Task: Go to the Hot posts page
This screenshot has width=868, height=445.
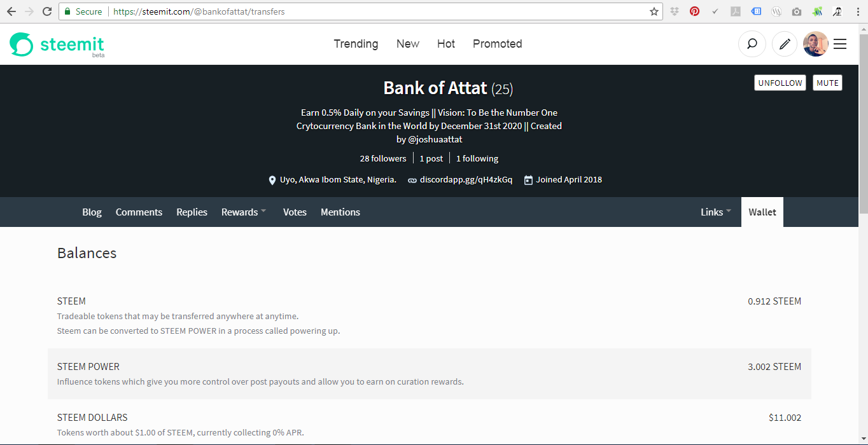Action: click(x=446, y=44)
